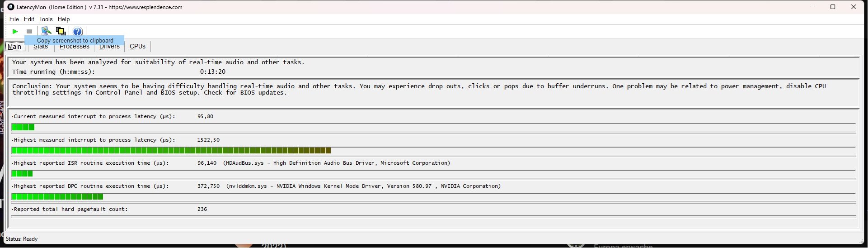Click the LatencyMon title bar text
Screen dimensions: 868x248
click(x=99, y=7)
